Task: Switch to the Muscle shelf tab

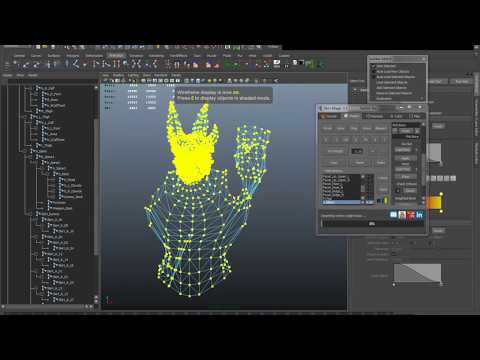Action: click(211, 56)
